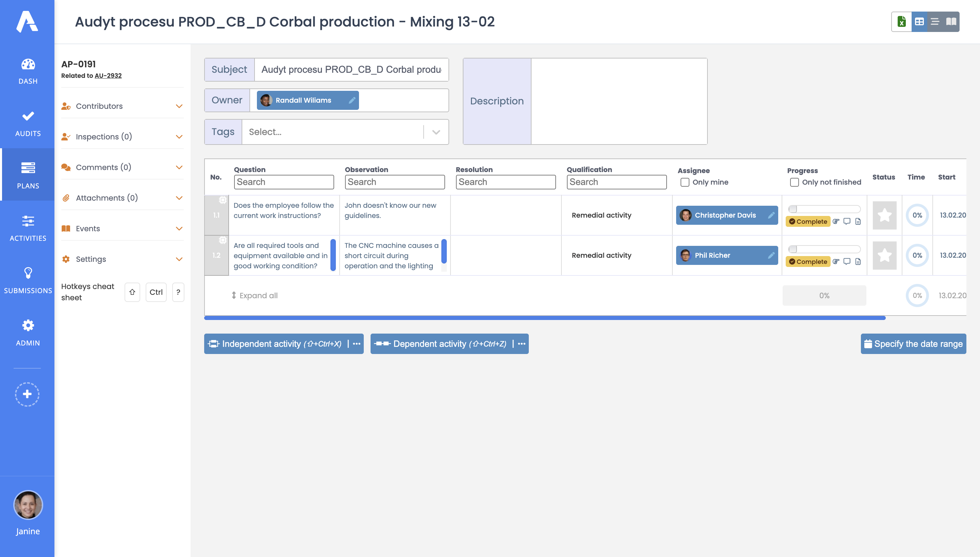The height and width of the screenshot is (557, 980).
Task: Click ACTIVITIES in the left navigation
Action: tap(28, 228)
